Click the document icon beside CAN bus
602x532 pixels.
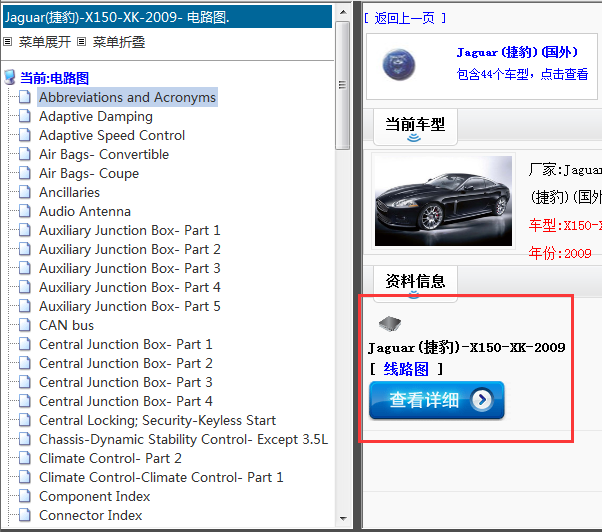click(25, 325)
